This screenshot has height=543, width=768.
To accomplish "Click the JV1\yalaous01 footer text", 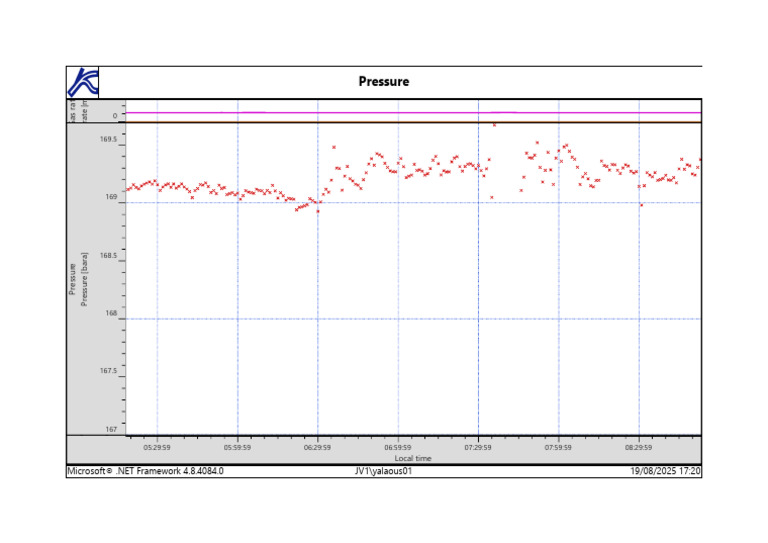I will (384, 471).
